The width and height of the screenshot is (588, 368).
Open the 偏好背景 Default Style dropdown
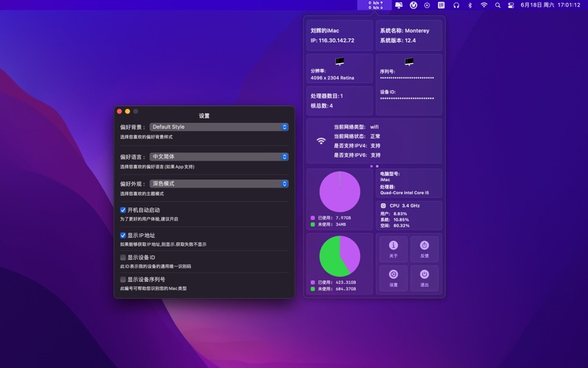pos(219,127)
